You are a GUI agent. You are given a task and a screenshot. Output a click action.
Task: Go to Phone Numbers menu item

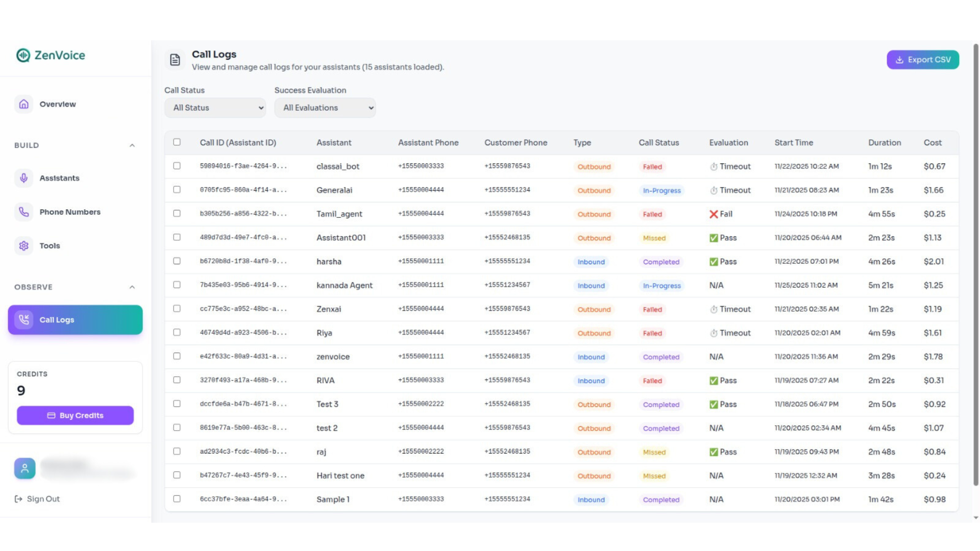(x=70, y=212)
